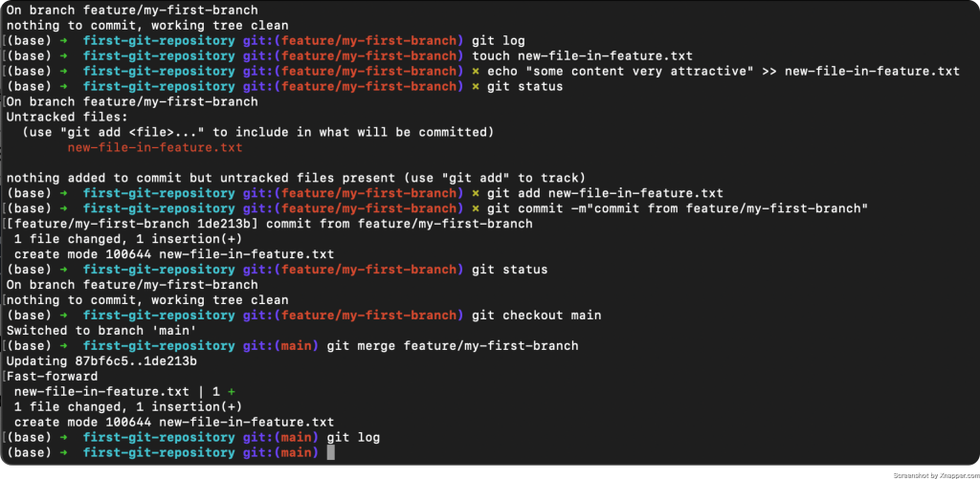Click the 'nothing added to commit' hint line
The width and height of the screenshot is (980, 479).
point(297,178)
